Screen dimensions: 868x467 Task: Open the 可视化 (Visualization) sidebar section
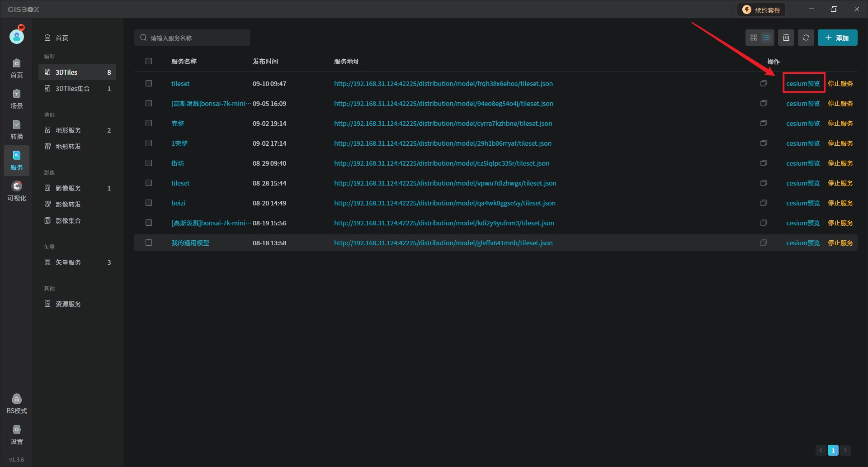tap(17, 191)
